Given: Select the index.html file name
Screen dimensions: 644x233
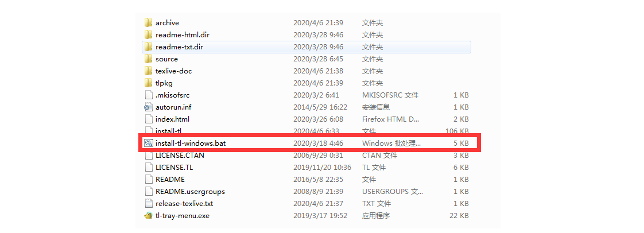Looking at the screenshot, I should coord(173,119).
